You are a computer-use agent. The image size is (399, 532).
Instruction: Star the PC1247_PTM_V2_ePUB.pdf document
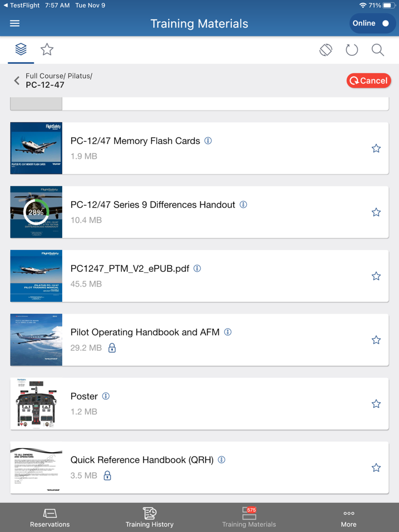[376, 276]
